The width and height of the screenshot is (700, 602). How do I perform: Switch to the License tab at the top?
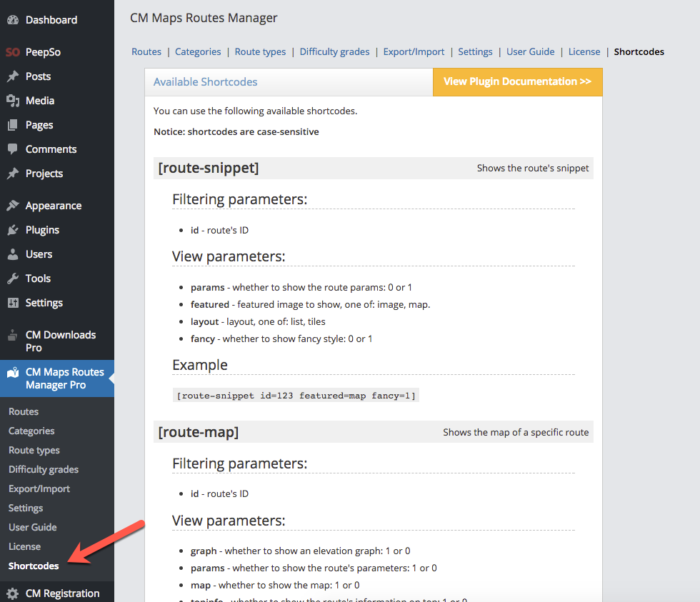[x=584, y=51]
